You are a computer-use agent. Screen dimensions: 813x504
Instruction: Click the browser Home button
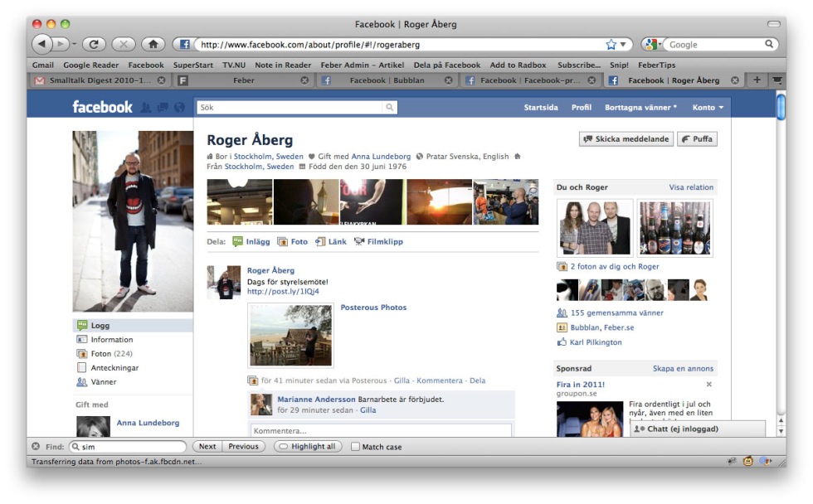tap(152, 45)
